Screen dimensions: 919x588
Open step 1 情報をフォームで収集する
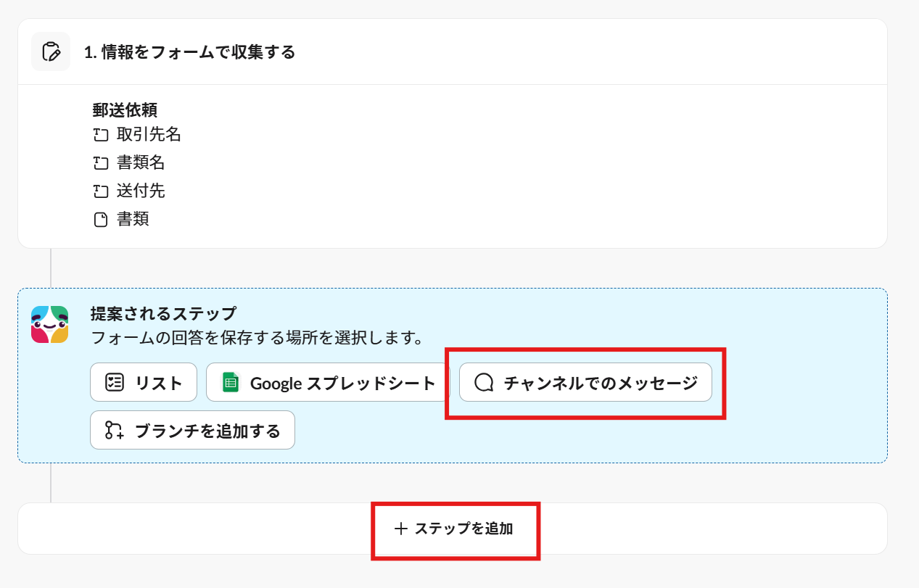190,52
